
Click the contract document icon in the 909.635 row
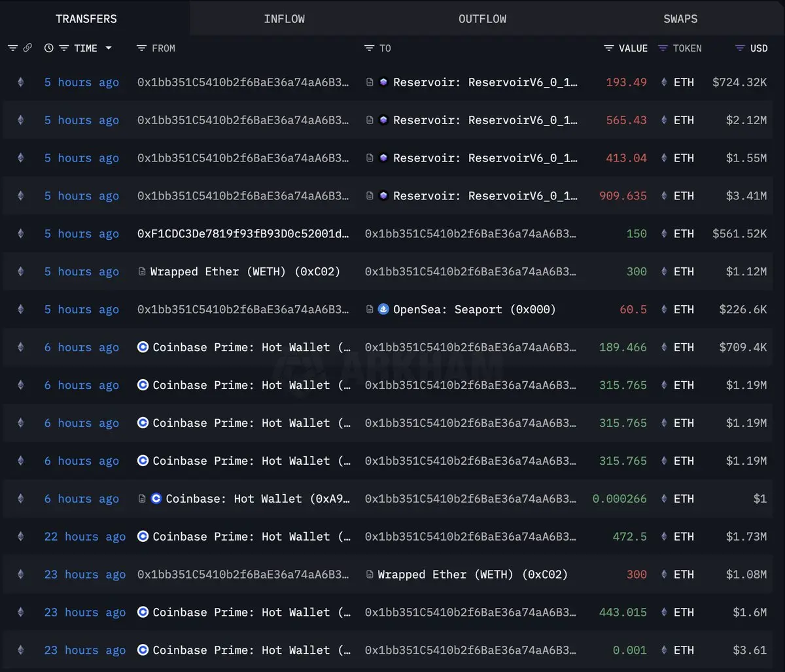(x=370, y=196)
